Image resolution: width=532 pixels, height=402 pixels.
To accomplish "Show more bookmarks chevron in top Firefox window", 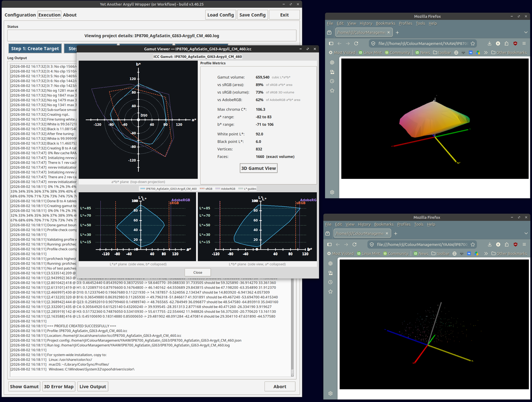I will 486,52.
